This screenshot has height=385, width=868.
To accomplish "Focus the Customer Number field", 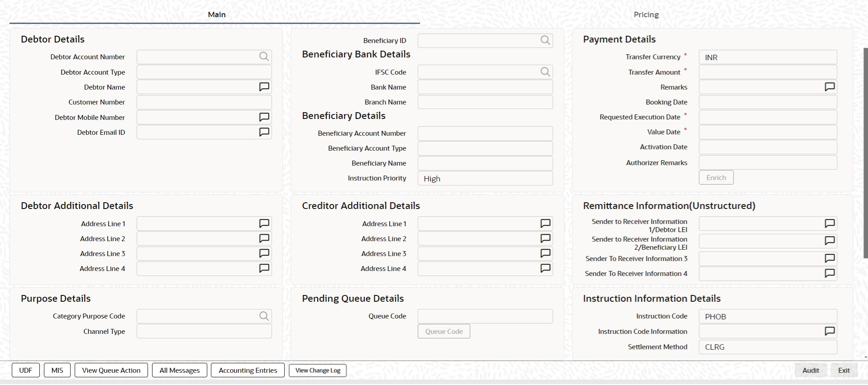I will pos(204,102).
